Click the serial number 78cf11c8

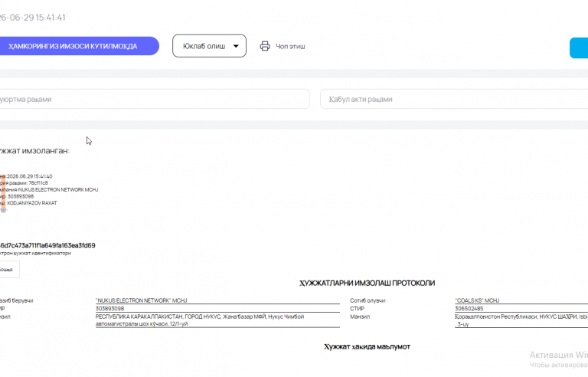coord(38,183)
